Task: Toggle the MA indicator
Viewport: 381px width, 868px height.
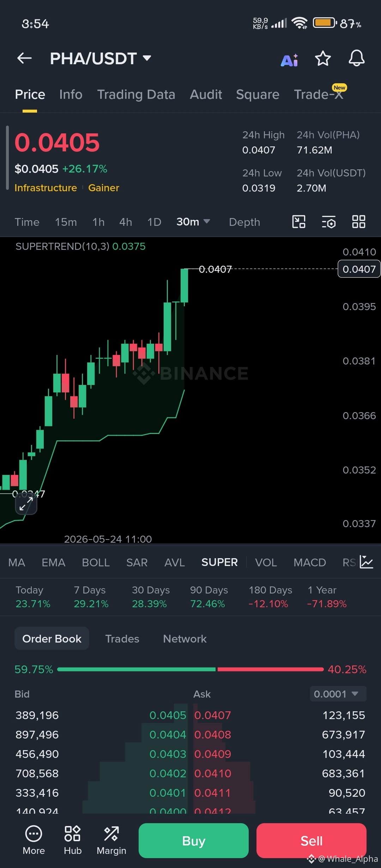Action: 17,562
